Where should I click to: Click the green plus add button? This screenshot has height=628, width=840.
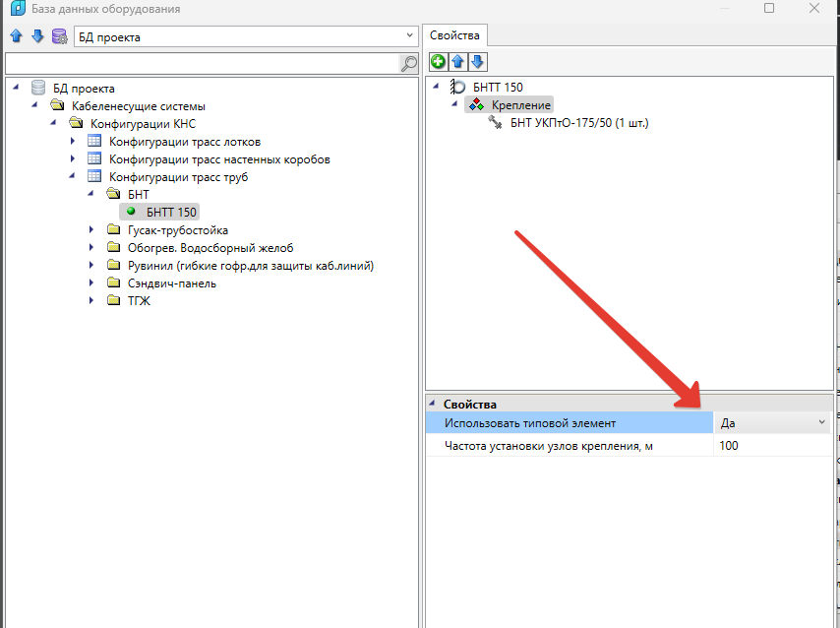point(438,62)
